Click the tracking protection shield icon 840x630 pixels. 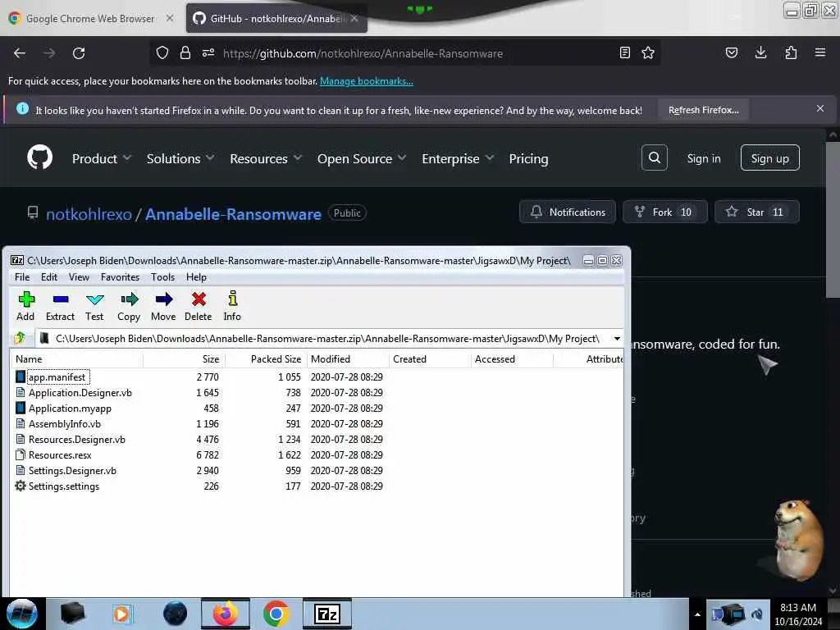click(162, 52)
